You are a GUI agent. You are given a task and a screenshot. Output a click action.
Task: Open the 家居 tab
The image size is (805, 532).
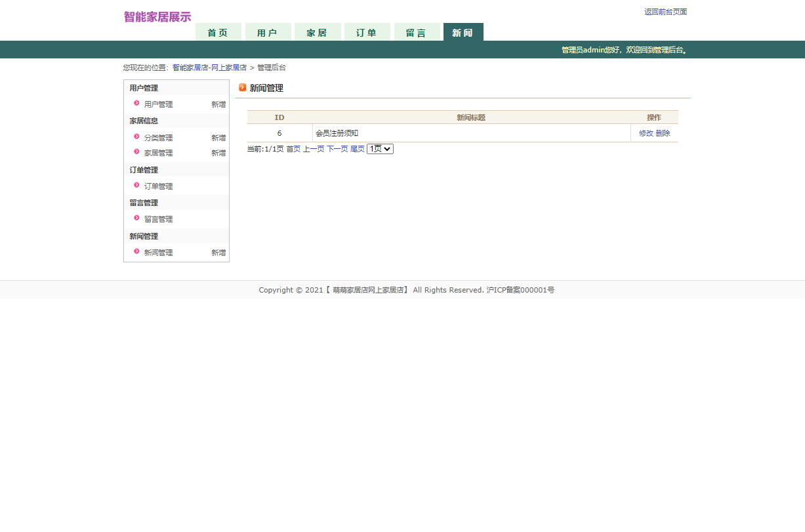tap(318, 31)
